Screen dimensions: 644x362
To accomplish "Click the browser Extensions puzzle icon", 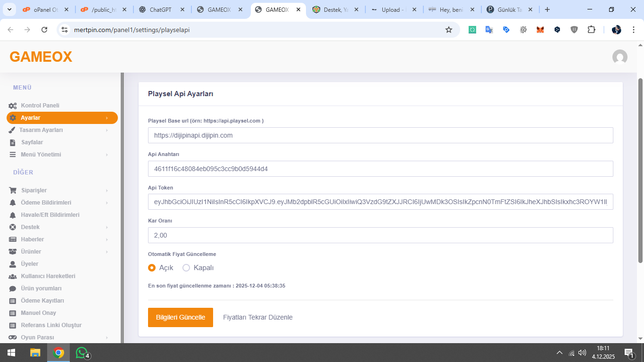I will click(x=591, y=30).
